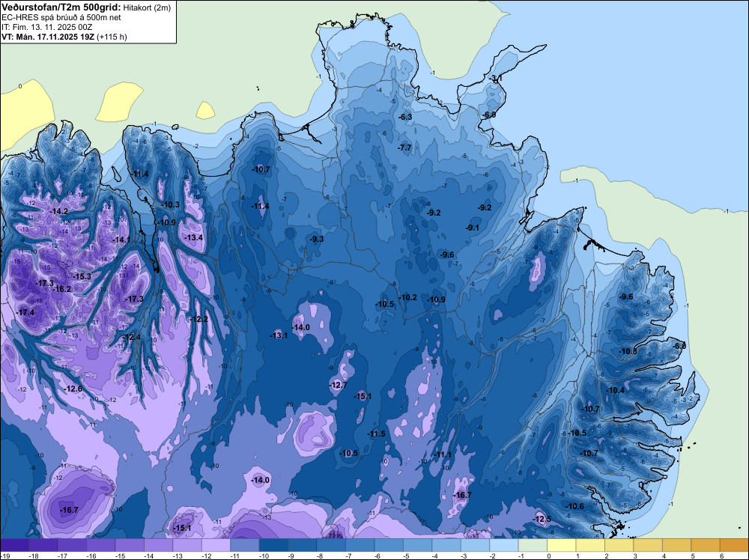Click the -9.3 temperature value
Image resolution: width=749 pixels, height=560 pixels.
[x=317, y=239]
